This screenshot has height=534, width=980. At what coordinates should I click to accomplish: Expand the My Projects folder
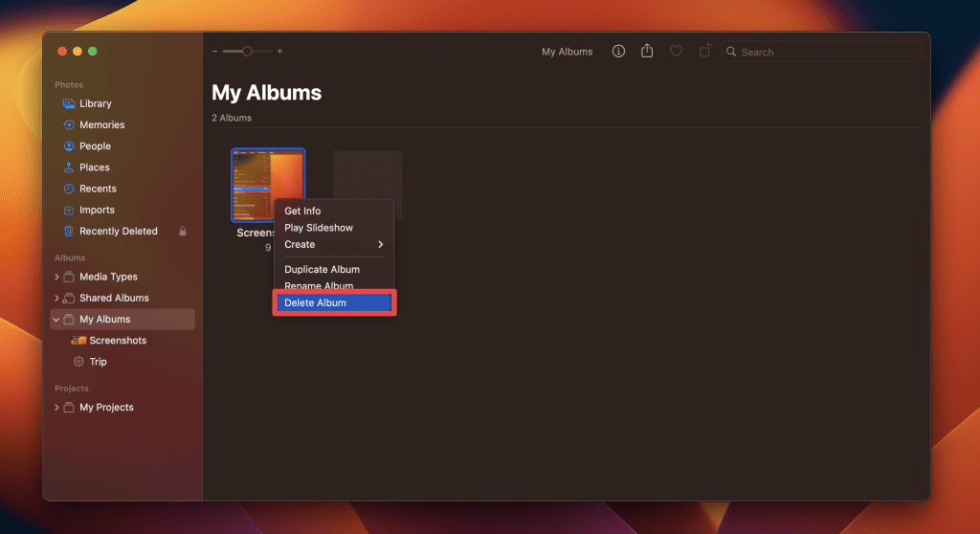tap(56, 408)
